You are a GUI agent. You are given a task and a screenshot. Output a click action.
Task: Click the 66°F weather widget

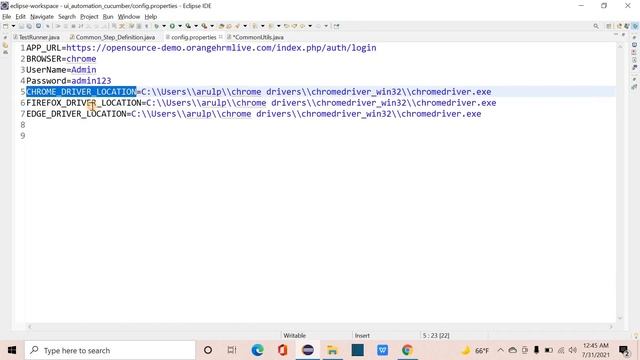(475, 350)
